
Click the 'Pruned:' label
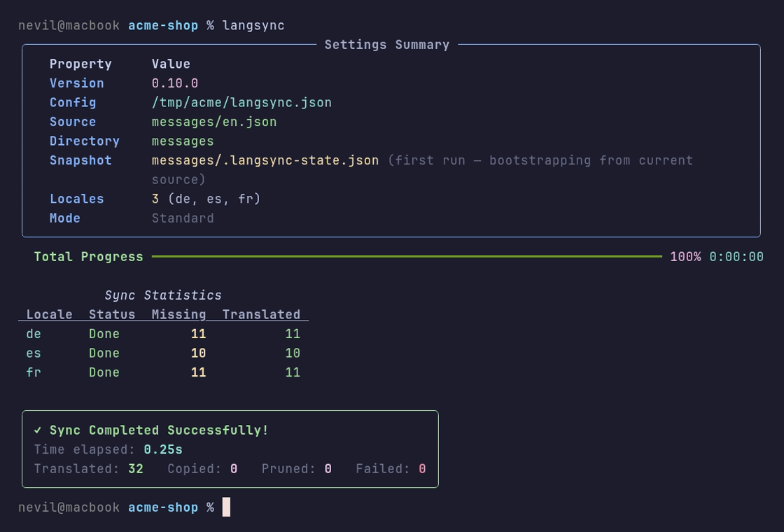pos(288,468)
